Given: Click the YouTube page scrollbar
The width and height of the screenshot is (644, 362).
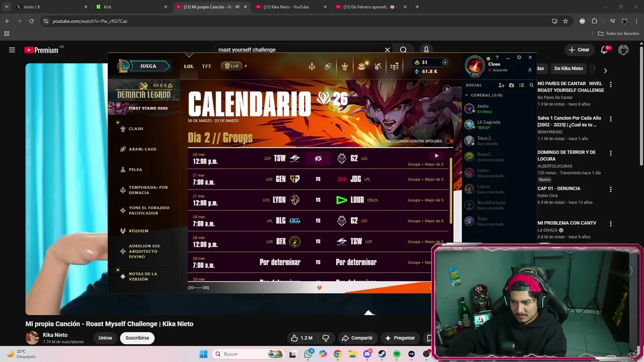Looking at the screenshot, I should (641, 106).
